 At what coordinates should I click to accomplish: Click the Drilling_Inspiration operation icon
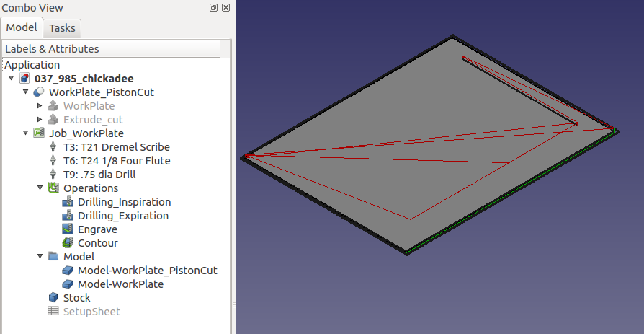point(68,202)
